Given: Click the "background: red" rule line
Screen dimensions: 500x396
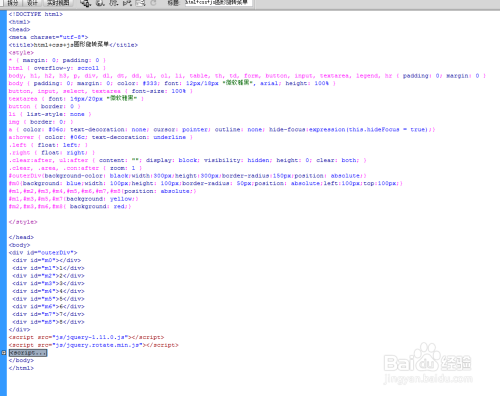Looking at the screenshot, I should pyautogui.click(x=70, y=206).
